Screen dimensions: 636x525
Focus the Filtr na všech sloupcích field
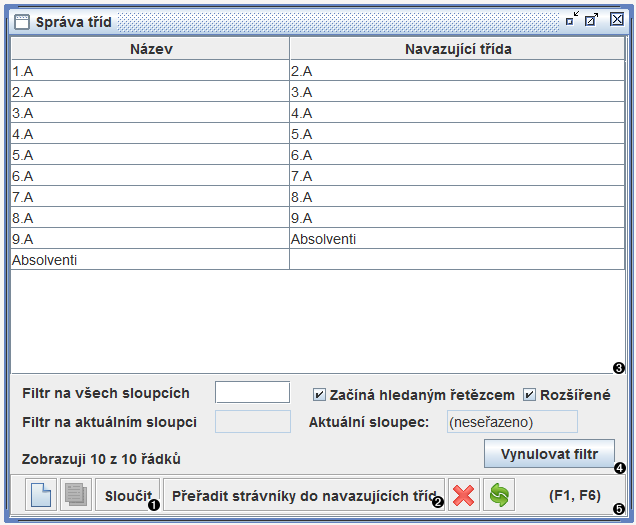252,392
